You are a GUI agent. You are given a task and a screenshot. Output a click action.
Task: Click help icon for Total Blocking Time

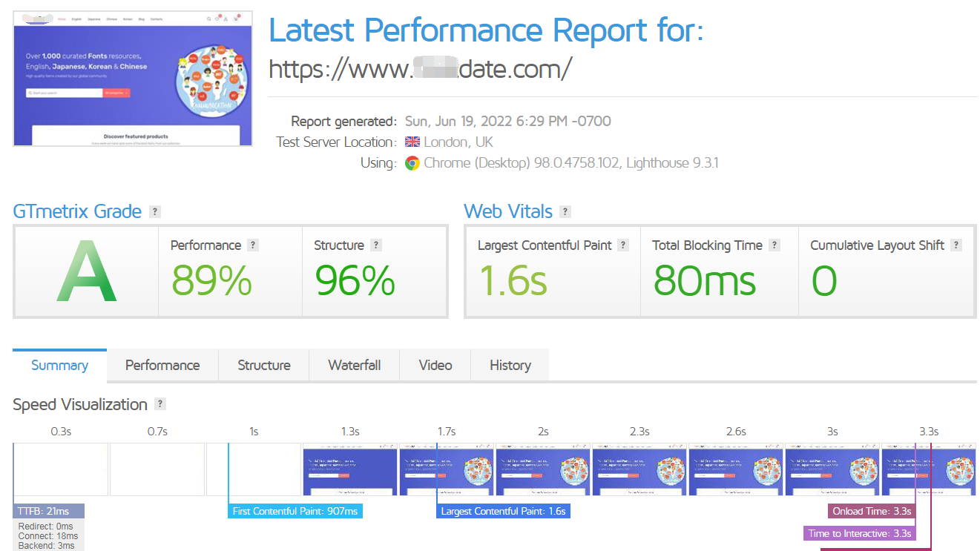pyautogui.click(x=775, y=245)
